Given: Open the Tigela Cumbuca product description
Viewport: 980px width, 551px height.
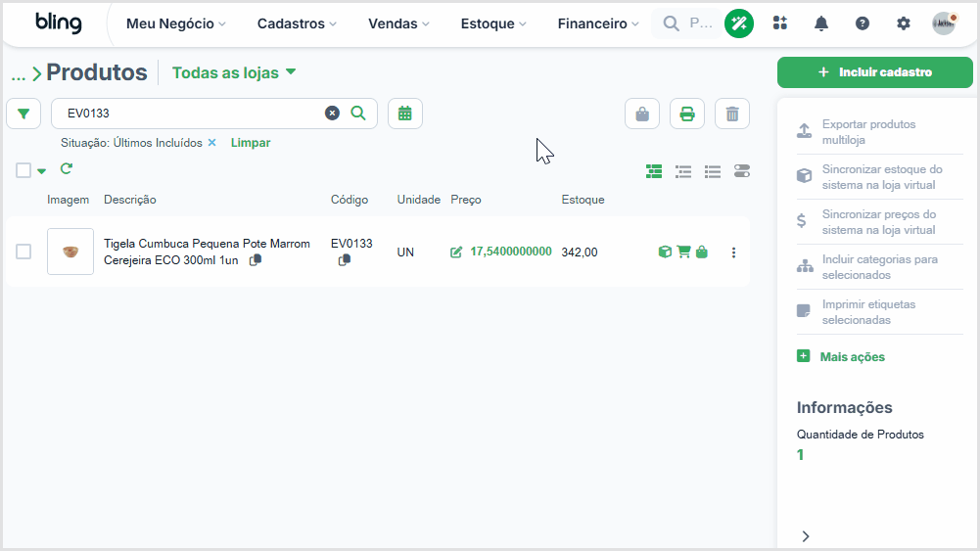Looking at the screenshot, I should click(207, 252).
